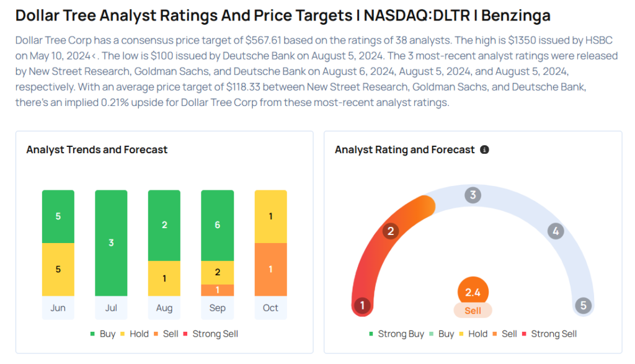Toggle the Hold legend in Analyst Trends chart

coord(134,334)
